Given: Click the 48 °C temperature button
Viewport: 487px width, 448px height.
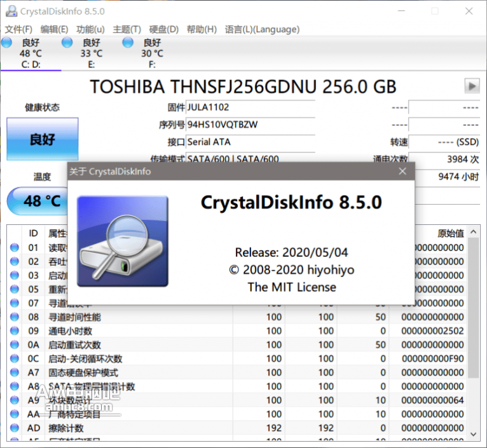Looking at the screenshot, I should point(38,201).
